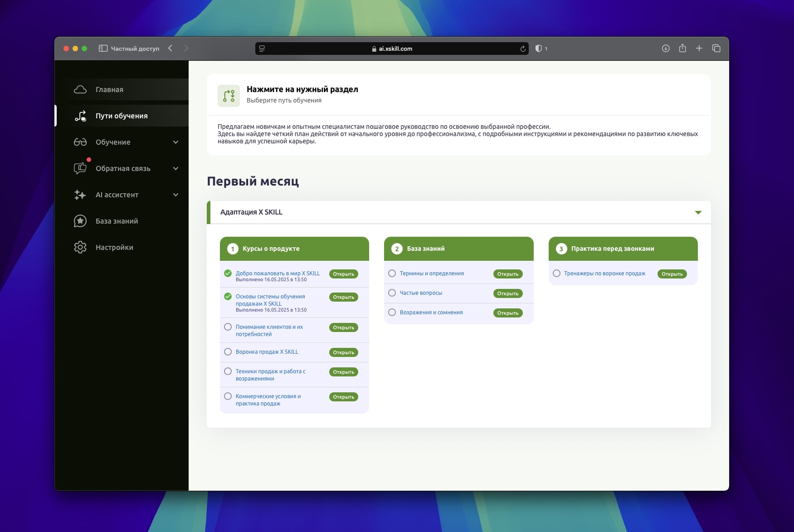Click Открыть for Тренажеры по воронке продаж
This screenshot has height=532, width=794.
672,274
